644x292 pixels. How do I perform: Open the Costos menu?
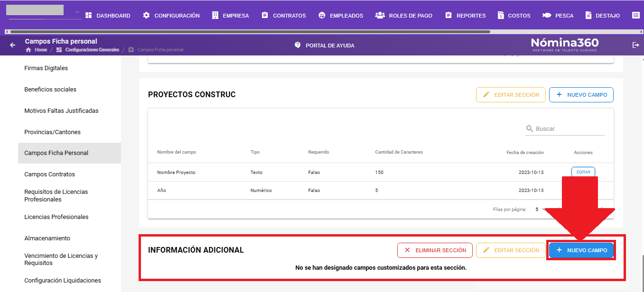pos(514,16)
